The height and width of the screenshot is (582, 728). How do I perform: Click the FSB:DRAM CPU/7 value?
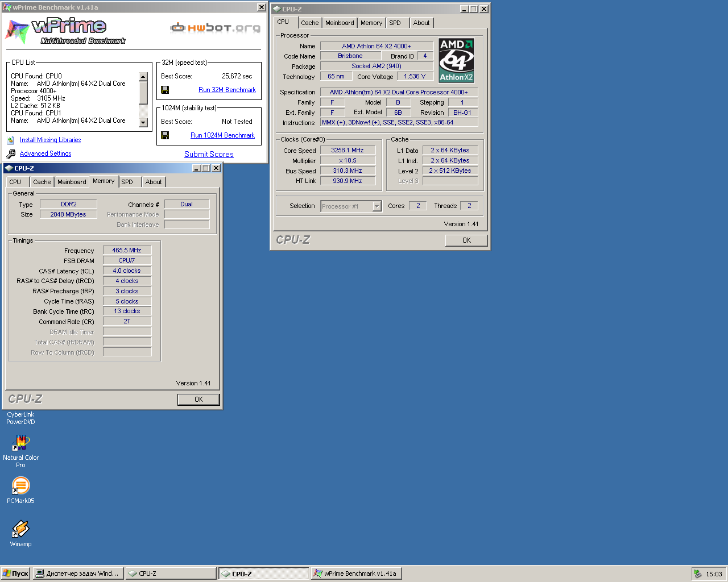(127, 261)
